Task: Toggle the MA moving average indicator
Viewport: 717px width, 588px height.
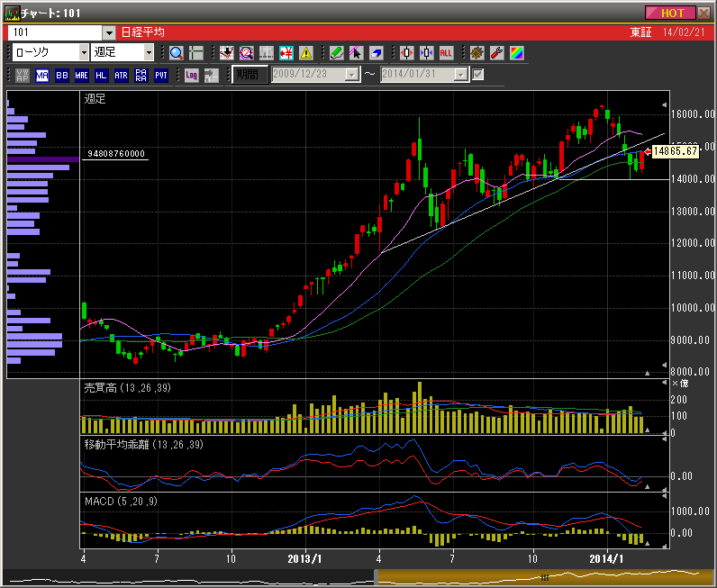Action: [x=41, y=76]
